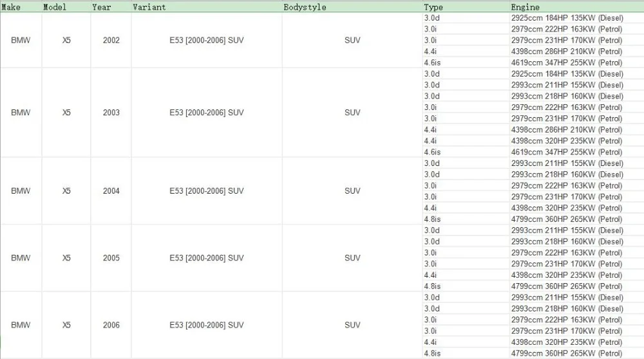This screenshot has height=359, width=644.
Task: Click the 2004 year cell
Action: [111, 191]
